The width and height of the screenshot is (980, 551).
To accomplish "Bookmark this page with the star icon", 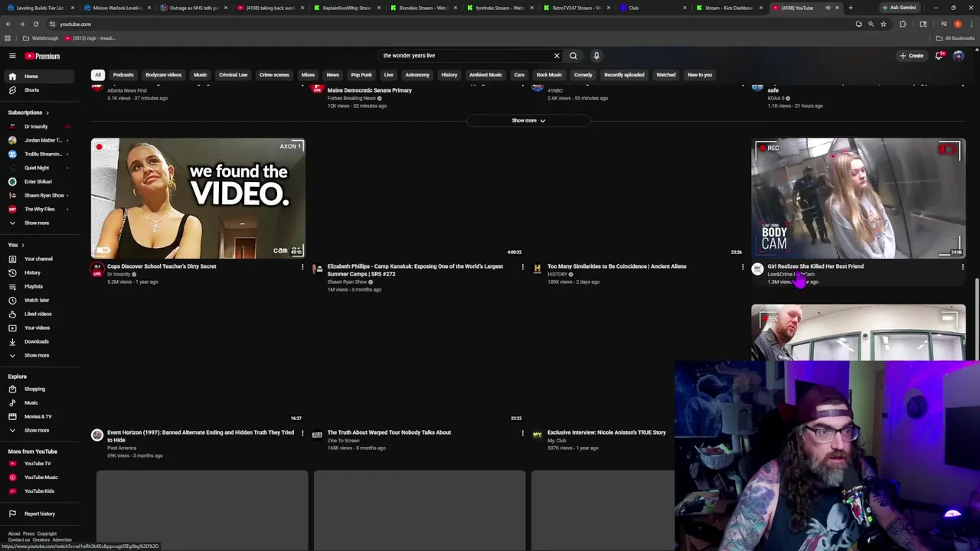I will pyautogui.click(x=883, y=24).
